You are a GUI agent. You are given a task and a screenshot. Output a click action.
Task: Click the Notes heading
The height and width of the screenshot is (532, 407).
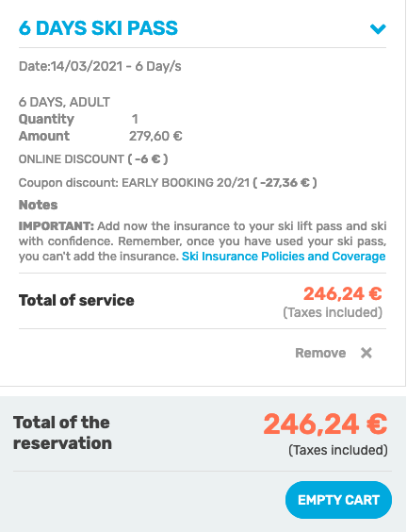coord(39,205)
